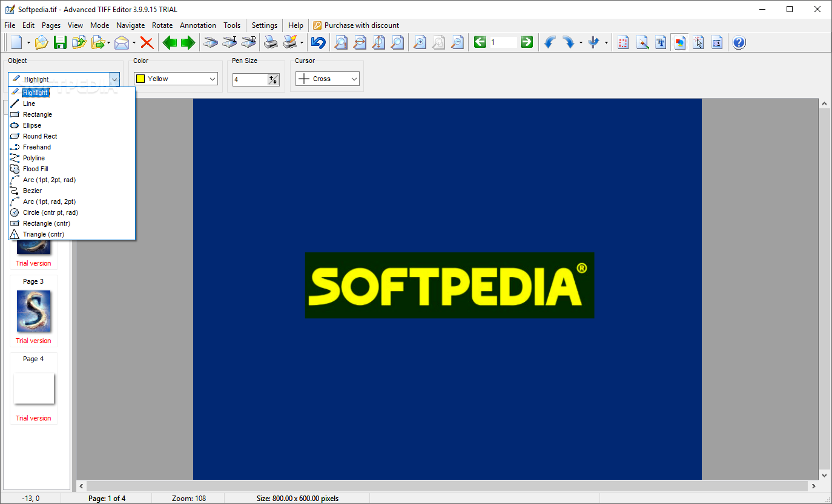Image resolution: width=832 pixels, height=504 pixels.
Task: Click the Pen Size value field
Action: (x=250, y=79)
